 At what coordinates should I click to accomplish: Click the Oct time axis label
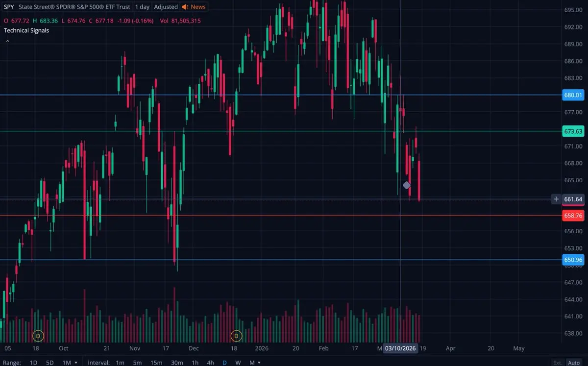pyautogui.click(x=63, y=348)
